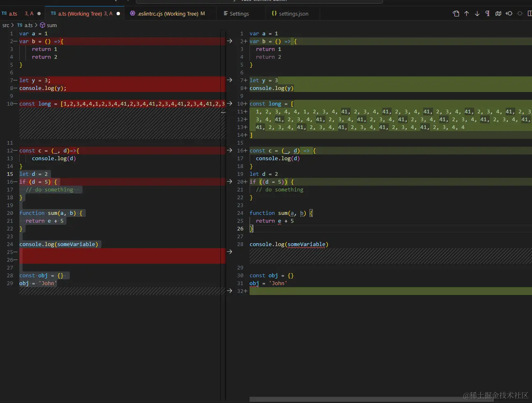This screenshot has width=532, height=403.
Task: Revert the deleted blank lines 25-26 arrow
Action: click(229, 252)
